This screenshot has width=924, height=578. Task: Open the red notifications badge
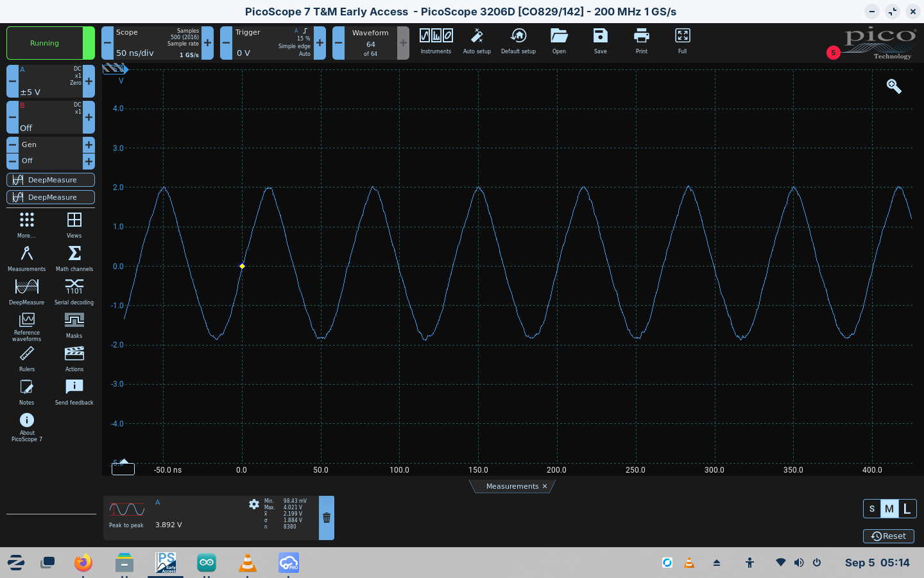pos(834,53)
